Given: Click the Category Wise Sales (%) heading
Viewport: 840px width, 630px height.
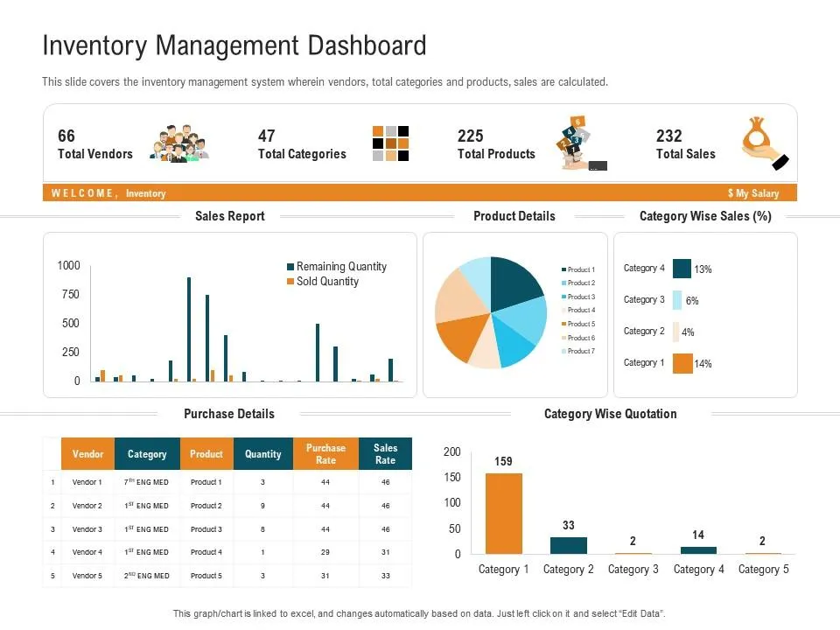Looking at the screenshot, I should [x=705, y=216].
